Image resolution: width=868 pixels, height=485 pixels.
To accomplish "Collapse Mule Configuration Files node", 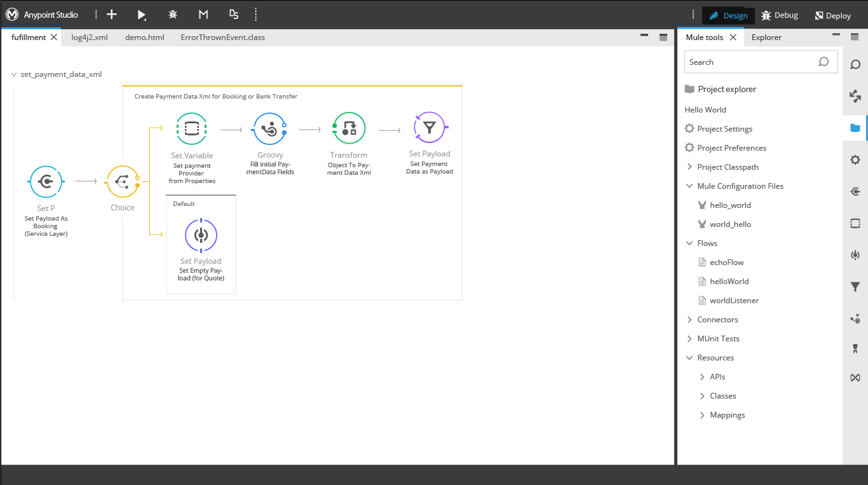I will [689, 186].
